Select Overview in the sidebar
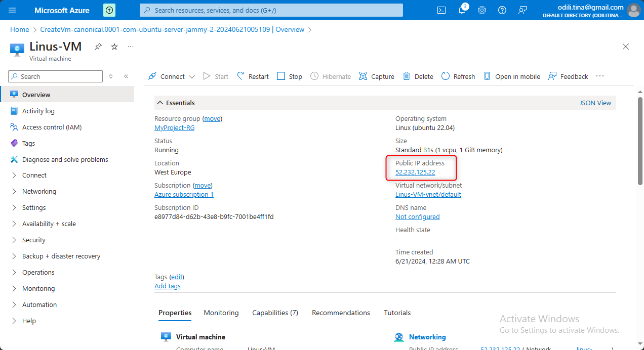The width and height of the screenshot is (644, 350). point(67,95)
